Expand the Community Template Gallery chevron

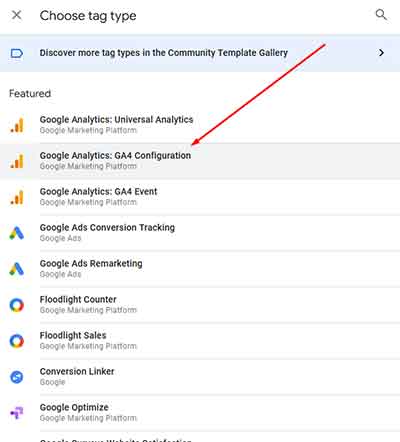point(381,53)
